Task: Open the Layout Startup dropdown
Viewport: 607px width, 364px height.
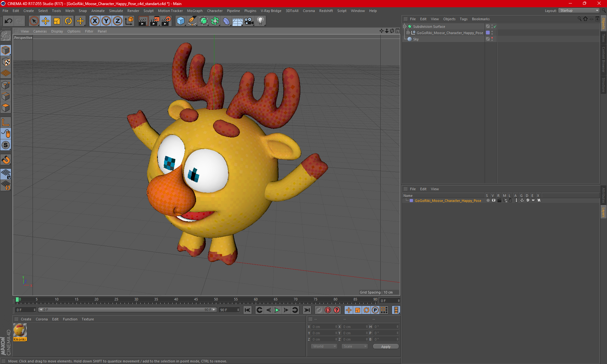Action: [579, 10]
